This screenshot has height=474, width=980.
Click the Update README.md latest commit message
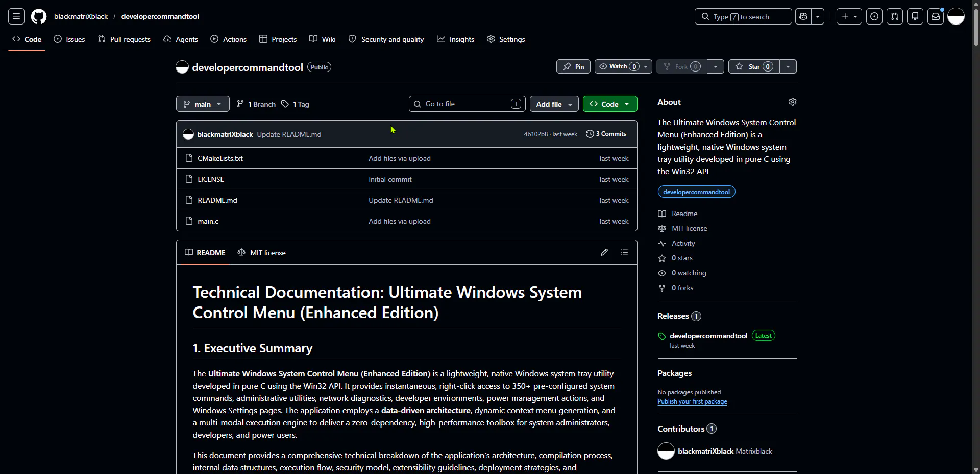click(x=289, y=134)
